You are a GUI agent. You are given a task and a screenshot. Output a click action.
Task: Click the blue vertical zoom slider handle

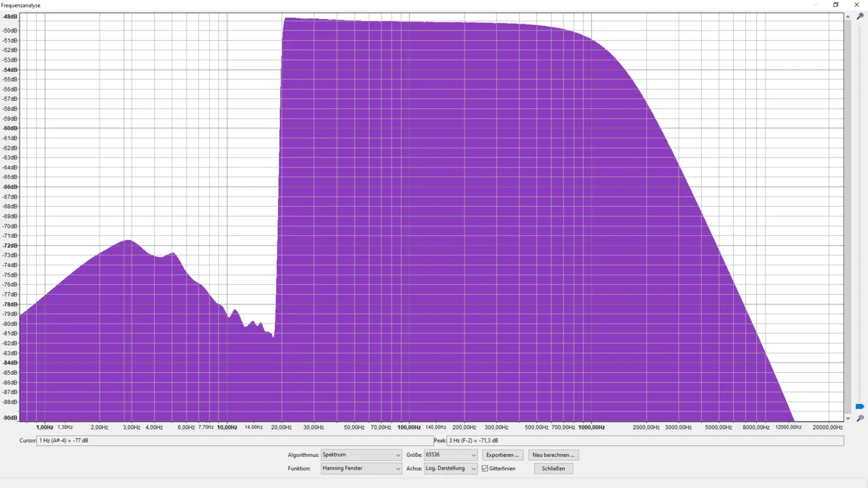pyautogui.click(x=860, y=407)
